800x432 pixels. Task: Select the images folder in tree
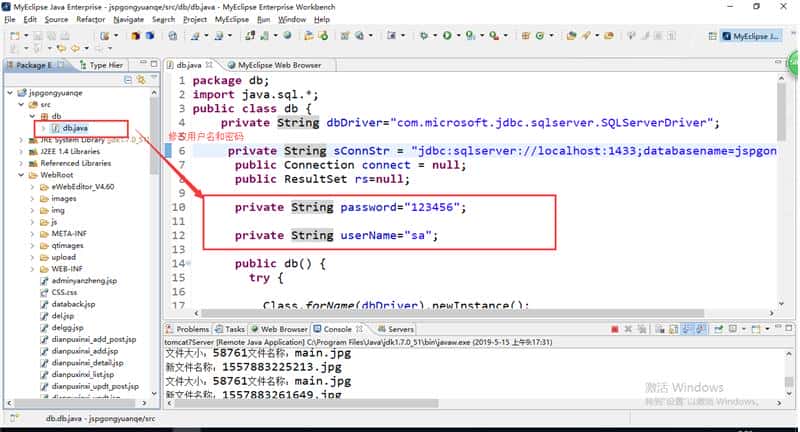point(58,198)
